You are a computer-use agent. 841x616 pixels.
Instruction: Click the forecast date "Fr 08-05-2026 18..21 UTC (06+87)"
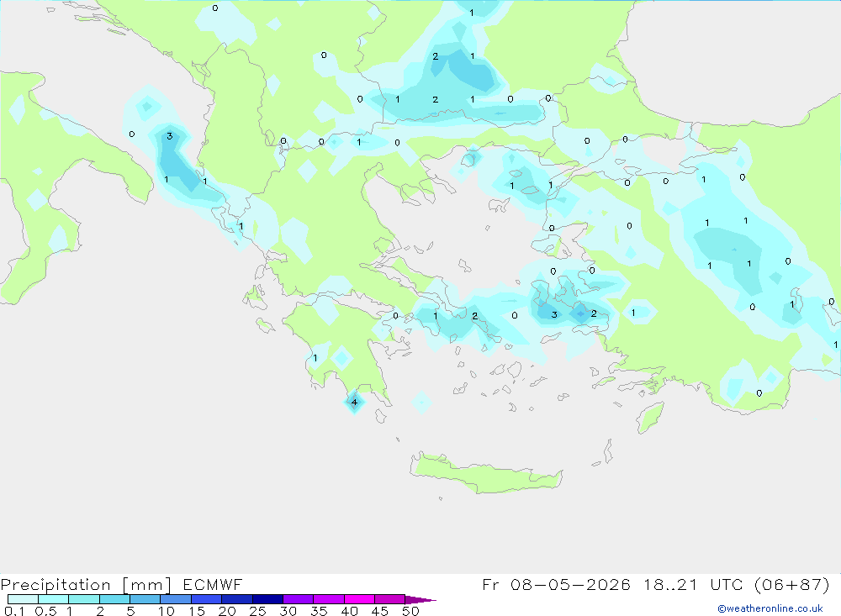[x=656, y=584]
